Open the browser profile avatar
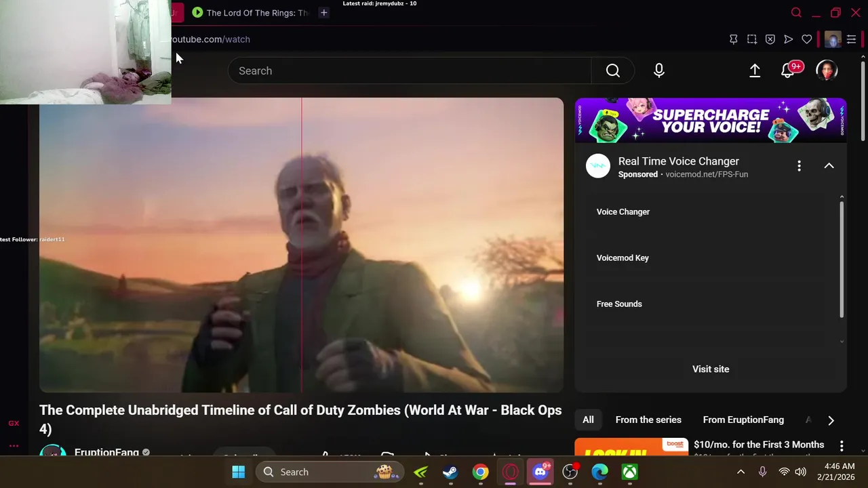The height and width of the screenshot is (488, 868). [833, 39]
